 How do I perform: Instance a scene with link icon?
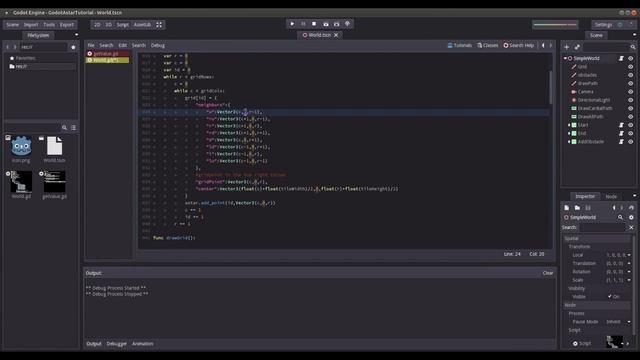(x=577, y=47)
